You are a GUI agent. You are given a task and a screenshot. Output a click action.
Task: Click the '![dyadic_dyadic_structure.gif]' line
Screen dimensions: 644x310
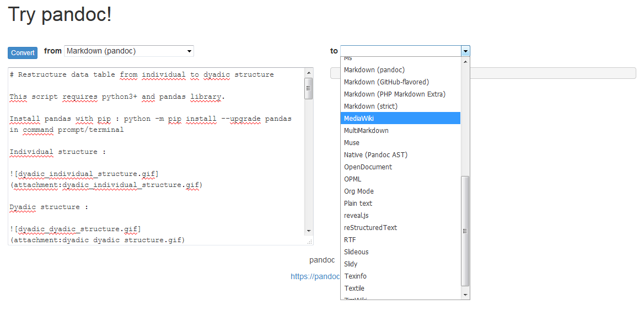pyautogui.click(x=75, y=228)
